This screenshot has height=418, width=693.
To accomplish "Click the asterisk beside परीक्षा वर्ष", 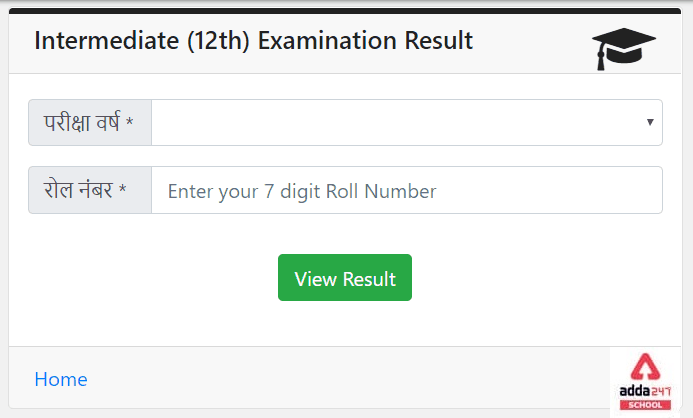I will [x=129, y=121].
